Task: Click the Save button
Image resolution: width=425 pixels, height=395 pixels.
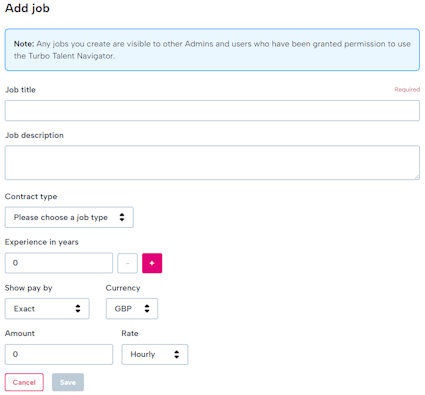Action: (x=68, y=382)
